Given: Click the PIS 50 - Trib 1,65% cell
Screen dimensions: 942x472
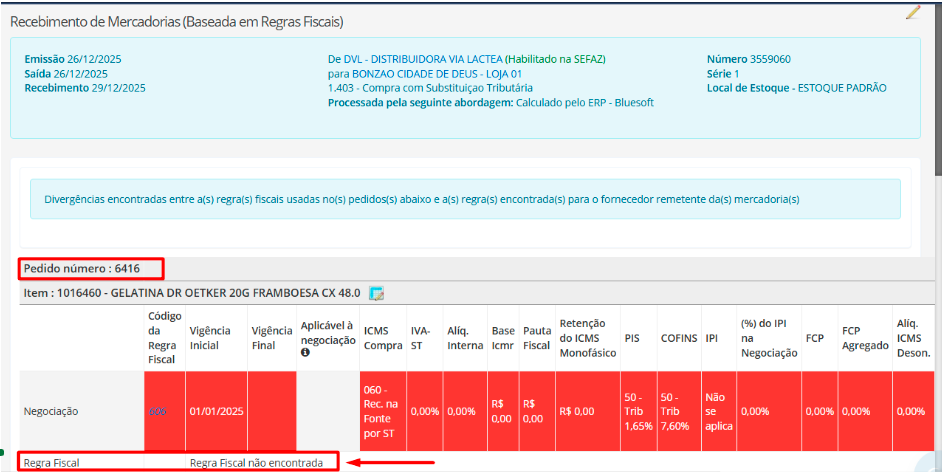Looking at the screenshot, I should (x=636, y=411).
